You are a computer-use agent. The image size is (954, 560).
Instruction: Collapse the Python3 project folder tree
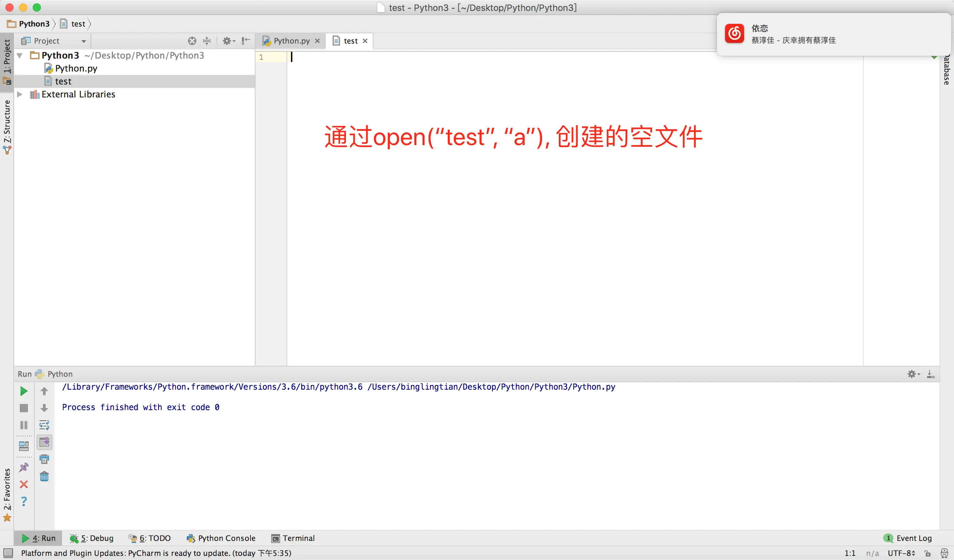pos(20,56)
